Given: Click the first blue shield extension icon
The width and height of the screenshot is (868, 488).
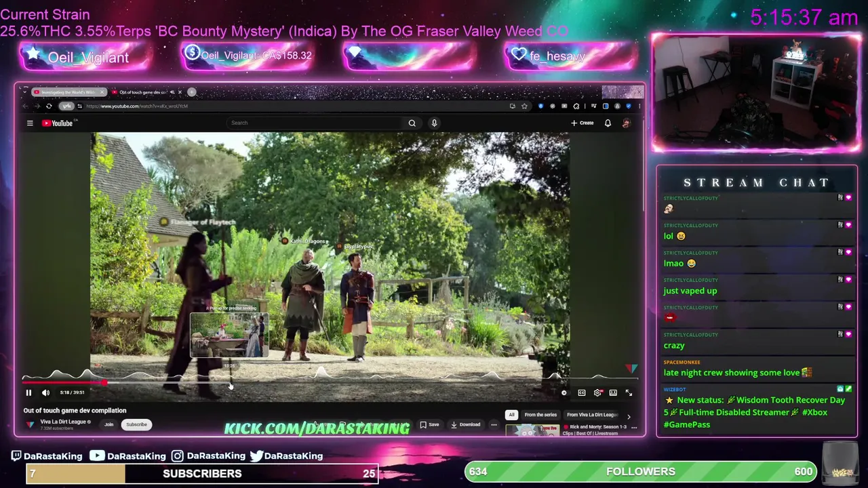Looking at the screenshot, I should [x=540, y=106].
